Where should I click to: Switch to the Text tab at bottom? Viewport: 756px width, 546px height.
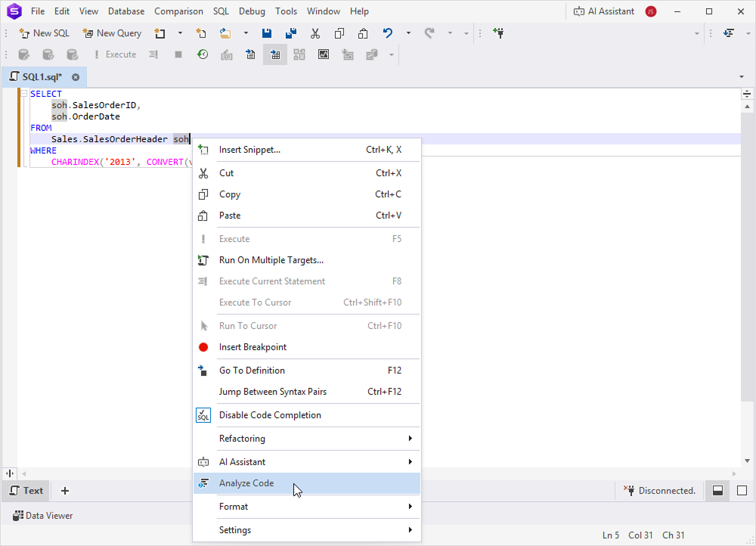pyautogui.click(x=26, y=490)
